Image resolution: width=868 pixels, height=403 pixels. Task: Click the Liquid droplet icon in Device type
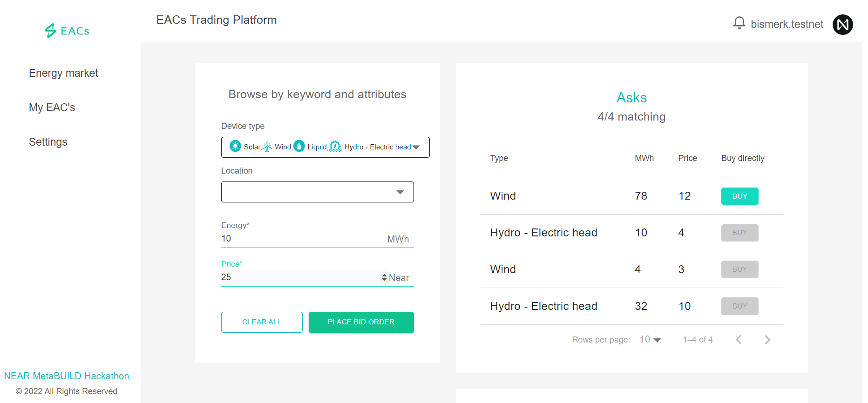tap(299, 146)
